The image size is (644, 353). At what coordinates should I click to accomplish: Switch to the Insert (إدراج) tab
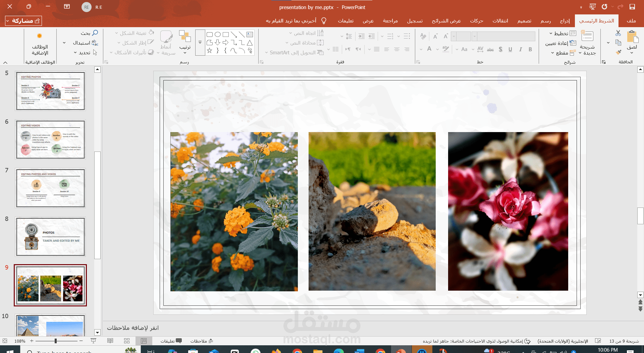pyautogui.click(x=565, y=20)
